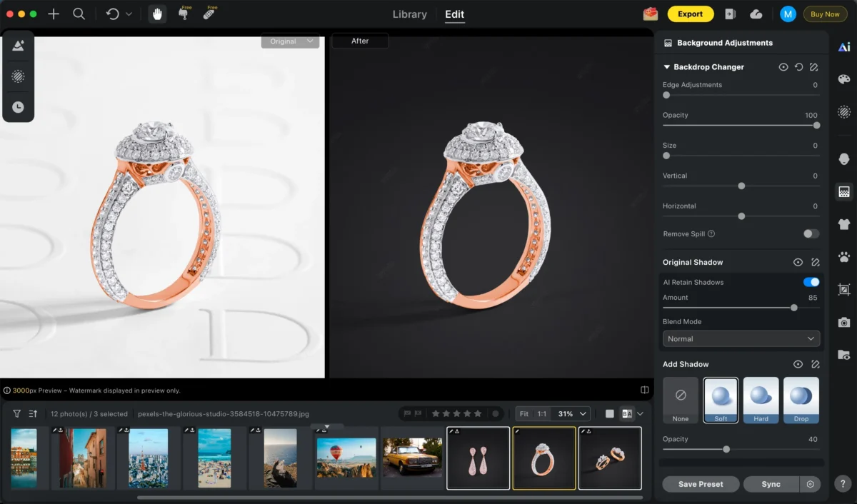The height and width of the screenshot is (504, 857).
Task: Open the history clock icon
Action: pos(18,107)
